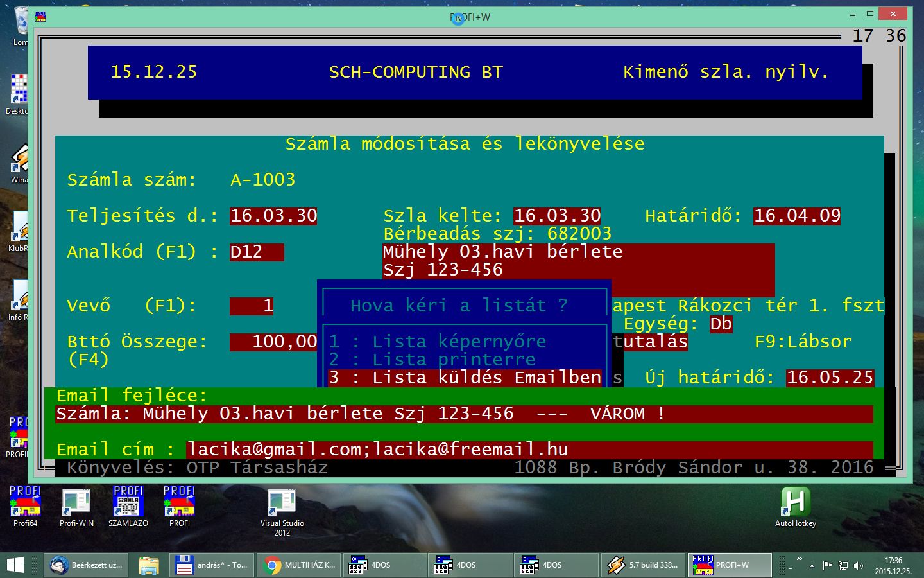Choose '3 : Lista küldés Emailben' option
Viewport: 924px width, 578px height.
point(465,378)
